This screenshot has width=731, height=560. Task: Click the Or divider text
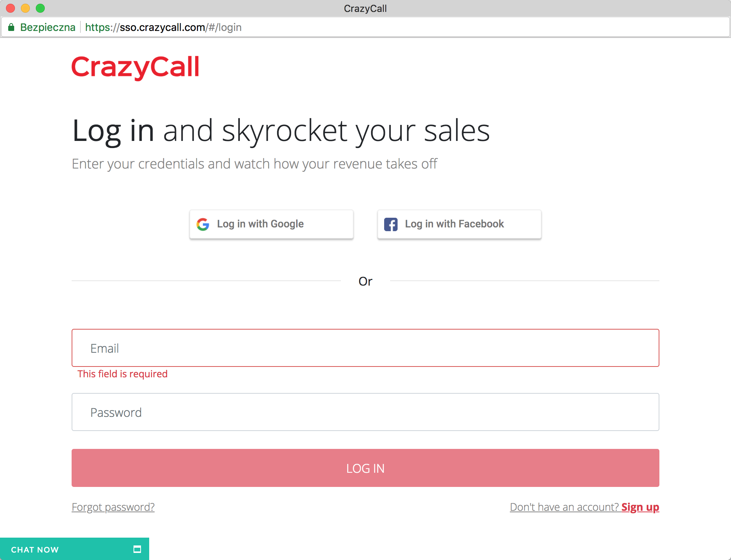tap(365, 281)
